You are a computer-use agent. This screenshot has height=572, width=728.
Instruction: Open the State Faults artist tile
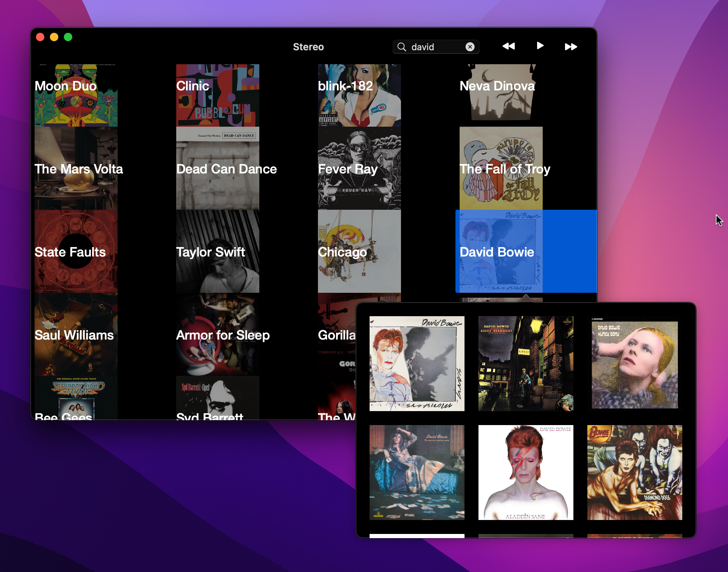(76, 251)
